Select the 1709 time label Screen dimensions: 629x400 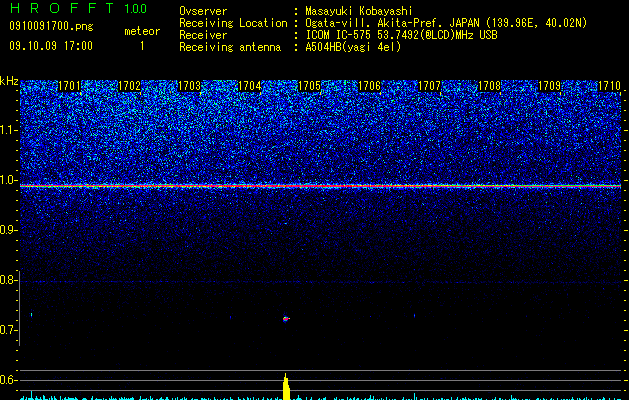549,86
